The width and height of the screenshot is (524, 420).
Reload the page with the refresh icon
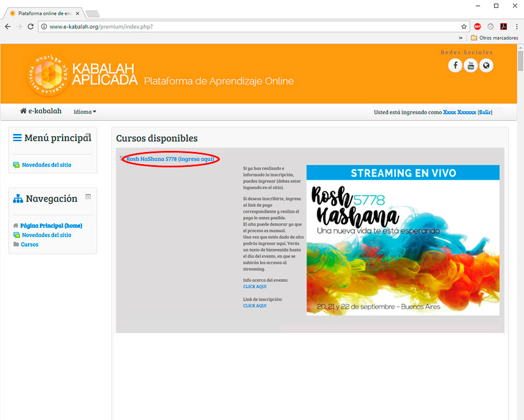31,26
